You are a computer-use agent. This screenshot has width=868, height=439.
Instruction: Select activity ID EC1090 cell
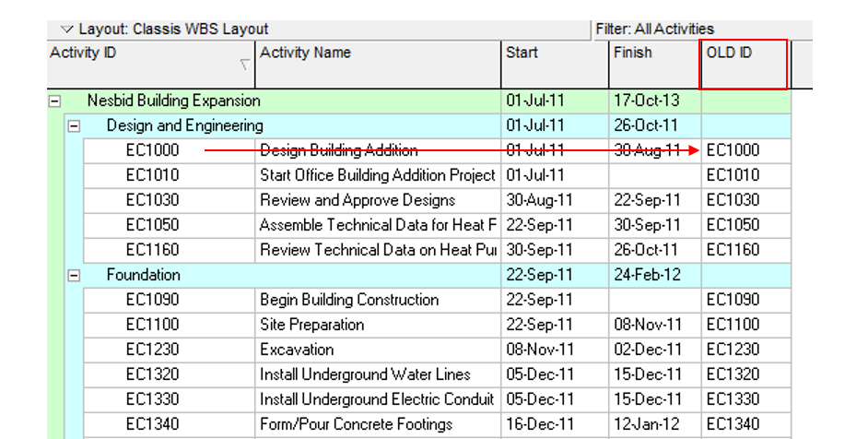(170, 300)
